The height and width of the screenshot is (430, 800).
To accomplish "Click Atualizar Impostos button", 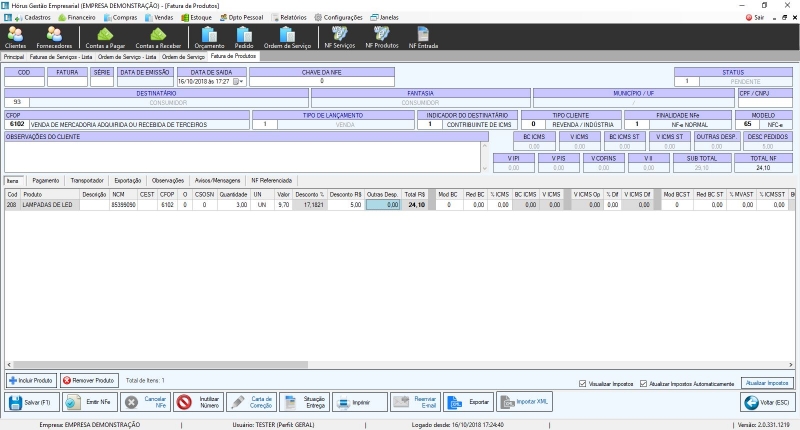I will [x=767, y=383].
